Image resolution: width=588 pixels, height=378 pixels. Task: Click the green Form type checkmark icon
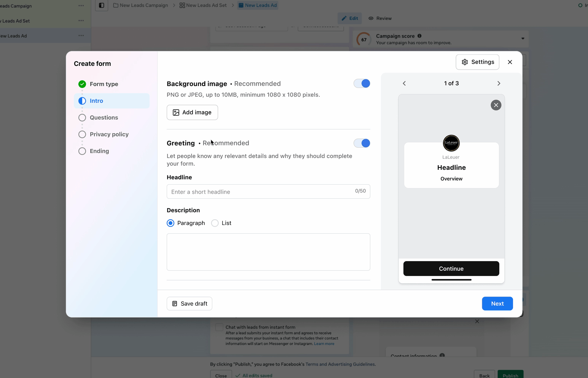82,84
